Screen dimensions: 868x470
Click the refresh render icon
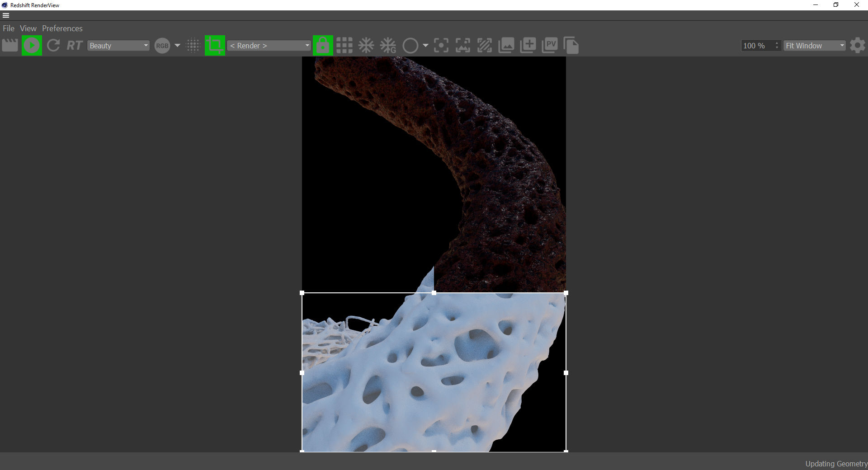[x=53, y=46]
